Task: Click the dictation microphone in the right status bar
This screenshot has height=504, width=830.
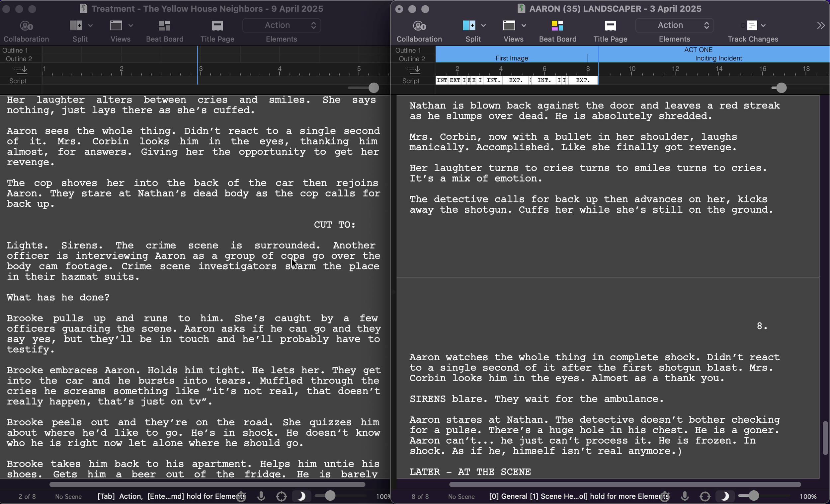Action: [685, 496]
